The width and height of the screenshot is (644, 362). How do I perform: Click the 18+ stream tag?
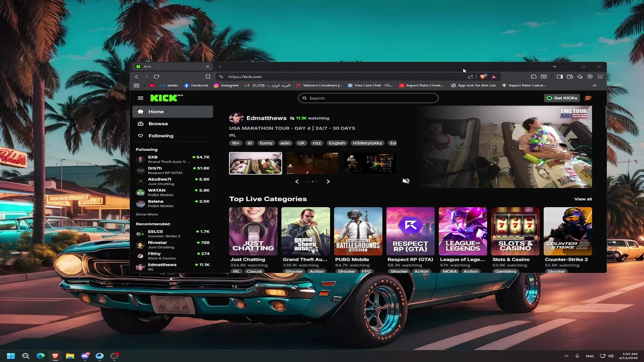coord(235,143)
